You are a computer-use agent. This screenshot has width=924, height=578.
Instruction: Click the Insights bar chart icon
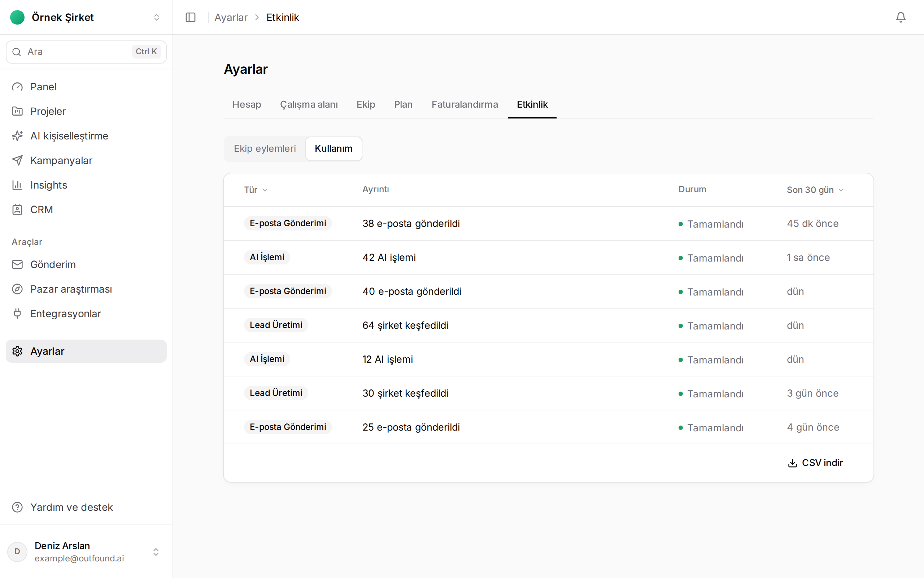(17, 185)
